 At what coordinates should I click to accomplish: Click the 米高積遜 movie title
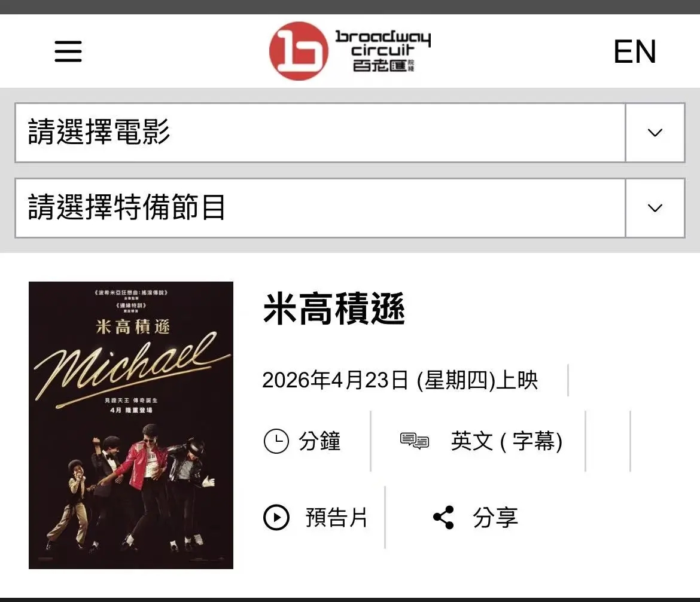coord(334,308)
